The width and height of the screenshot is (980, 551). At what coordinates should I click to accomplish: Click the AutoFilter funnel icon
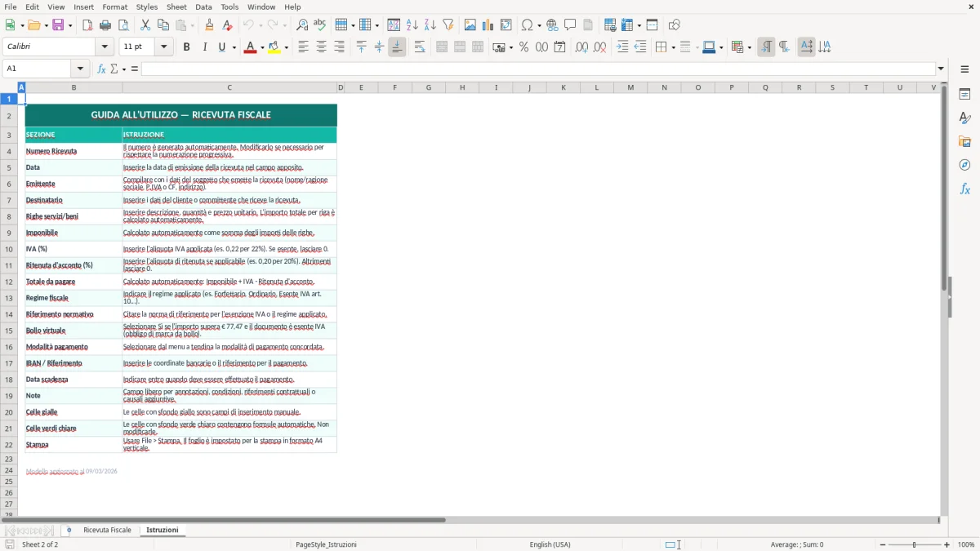click(x=448, y=25)
